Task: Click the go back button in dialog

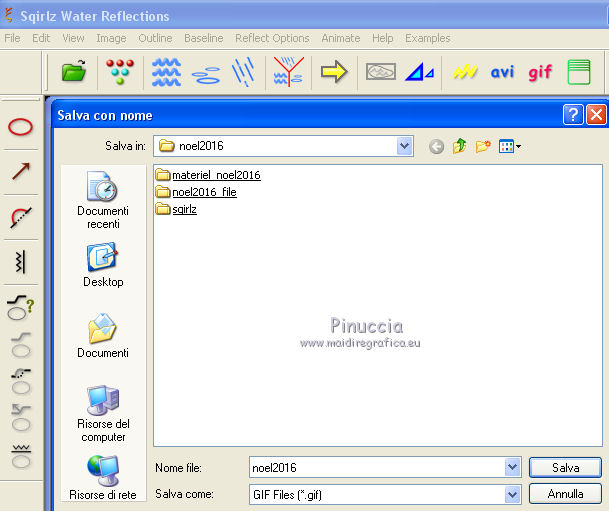Action: pos(437,147)
